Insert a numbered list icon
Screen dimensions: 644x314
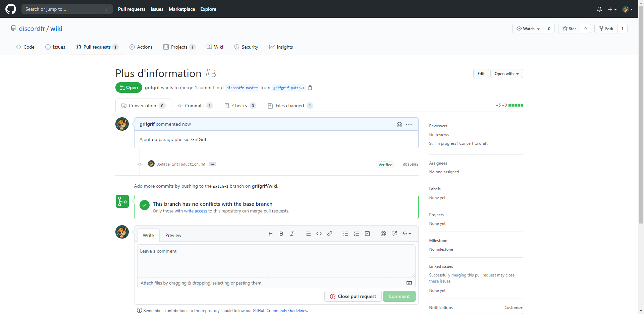point(357,234)
